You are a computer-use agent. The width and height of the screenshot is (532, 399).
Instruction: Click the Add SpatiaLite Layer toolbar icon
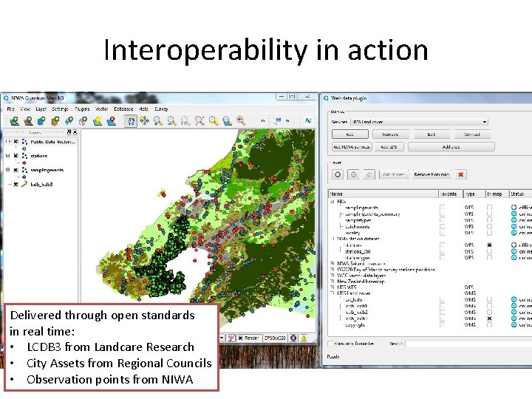click(55, 120)
